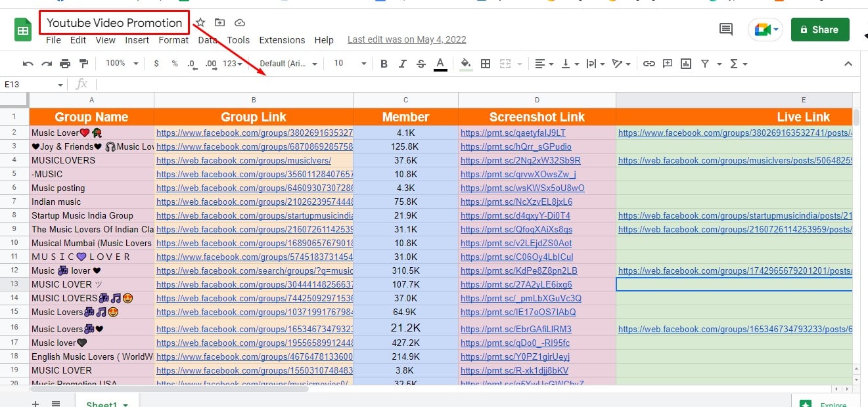The height and width of the screenshot is (407, 868).
Task: Select the Indian music cell
Action: [91, 202]
